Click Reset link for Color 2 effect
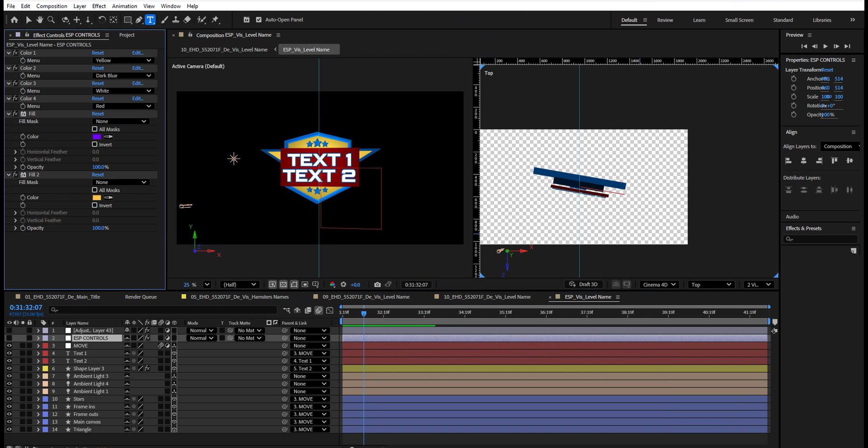Image resolution: width=868 pixels, height=448 pixels. click(x=98, y=68)
